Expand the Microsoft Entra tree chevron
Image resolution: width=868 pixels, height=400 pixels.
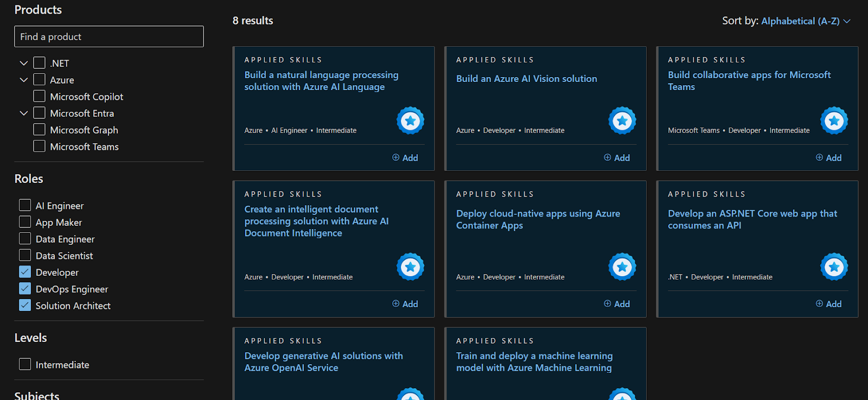(23, 113)
